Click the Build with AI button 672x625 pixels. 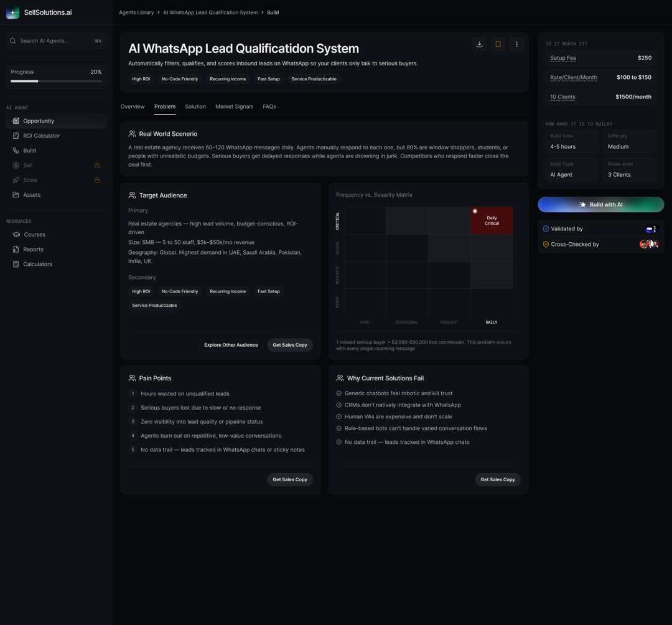pyautogui.click(x=601, y=204)
